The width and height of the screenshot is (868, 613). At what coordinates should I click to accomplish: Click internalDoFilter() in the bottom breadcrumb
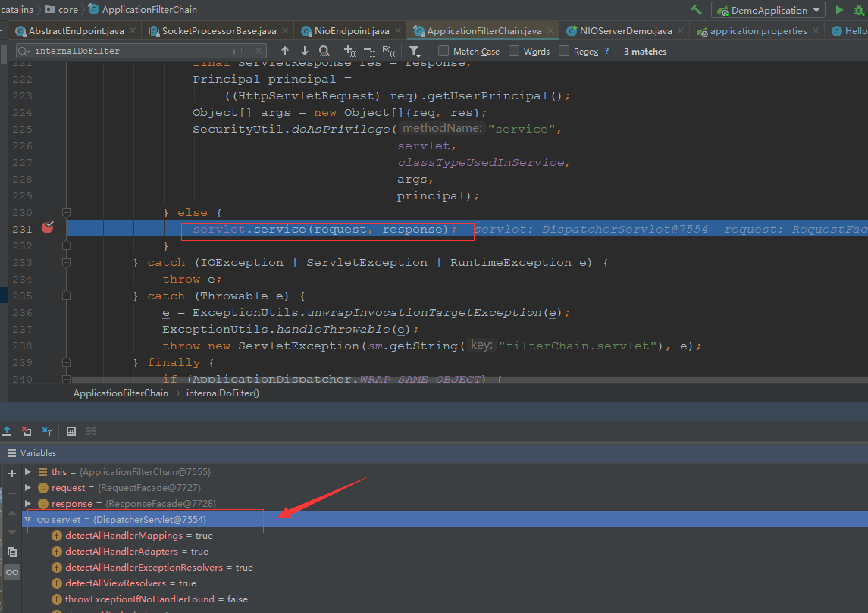[x=223, y=393]
